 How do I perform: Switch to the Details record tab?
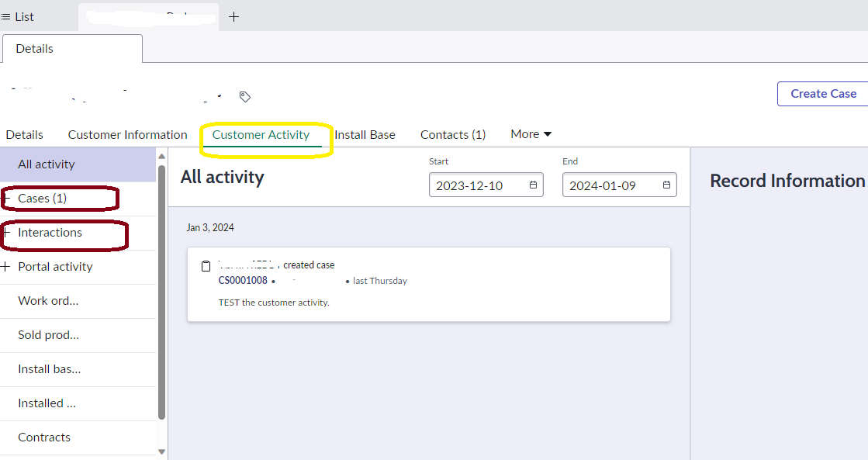24,134
